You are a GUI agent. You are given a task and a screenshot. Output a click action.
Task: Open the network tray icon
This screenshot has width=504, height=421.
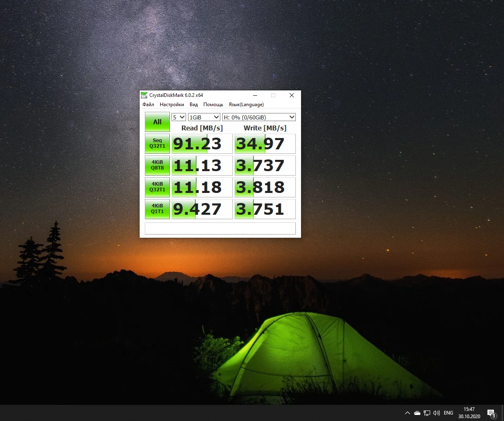pos(427,413)
